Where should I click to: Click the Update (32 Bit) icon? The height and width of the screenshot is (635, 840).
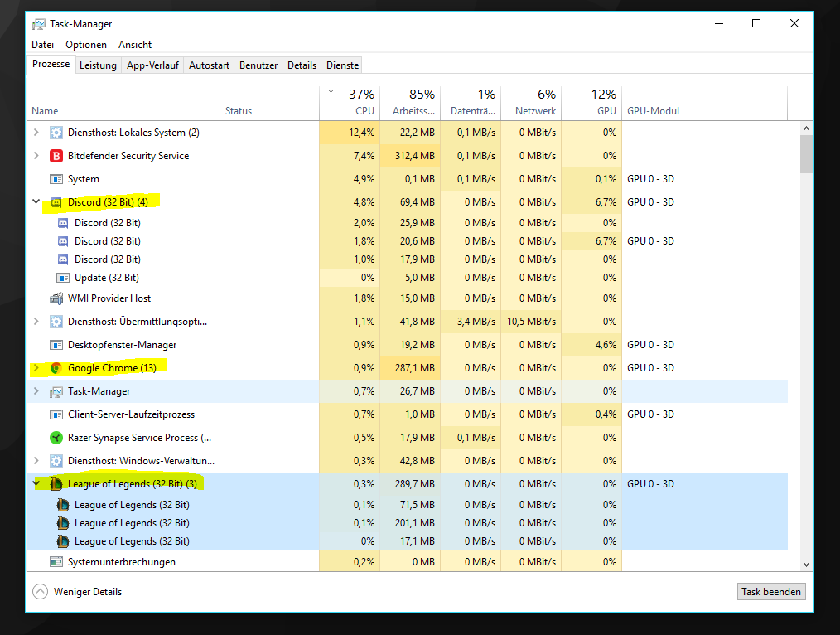click(x=63, y=278)
